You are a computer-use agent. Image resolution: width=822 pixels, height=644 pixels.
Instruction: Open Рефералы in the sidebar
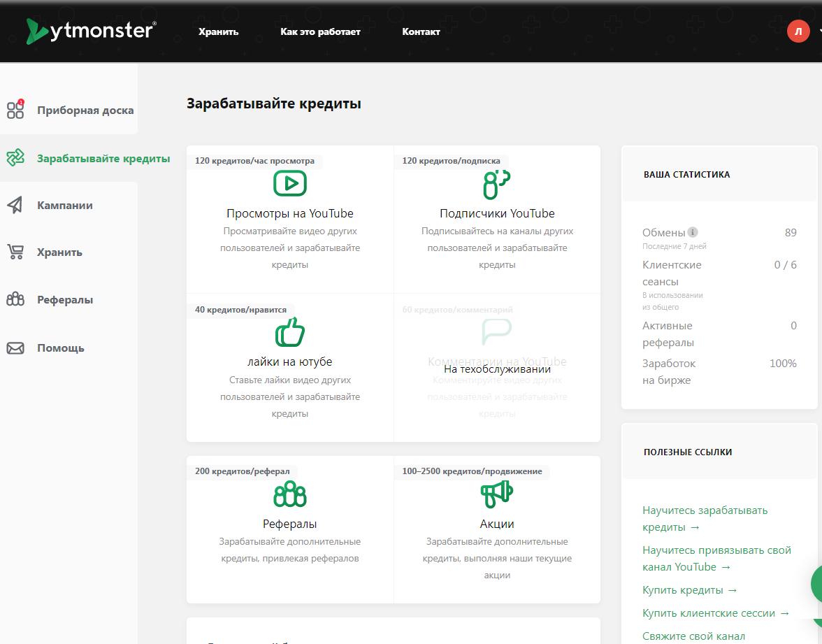point(65,300)
